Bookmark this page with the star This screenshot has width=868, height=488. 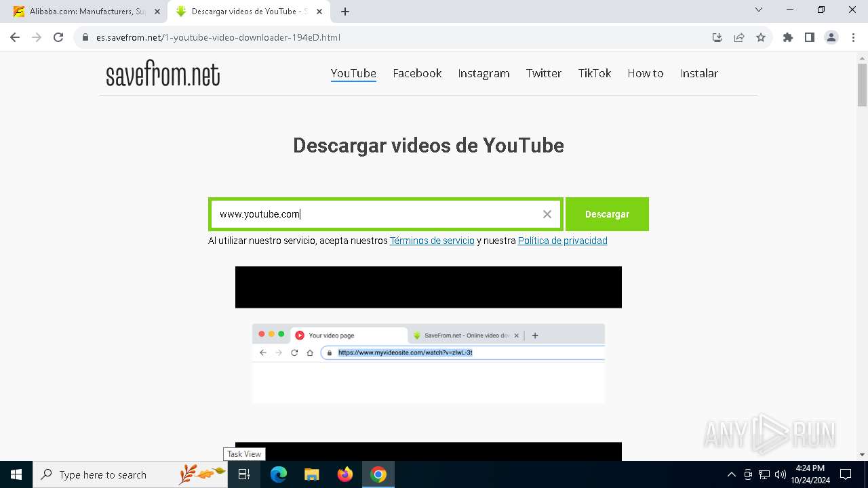tap(761, 37)
